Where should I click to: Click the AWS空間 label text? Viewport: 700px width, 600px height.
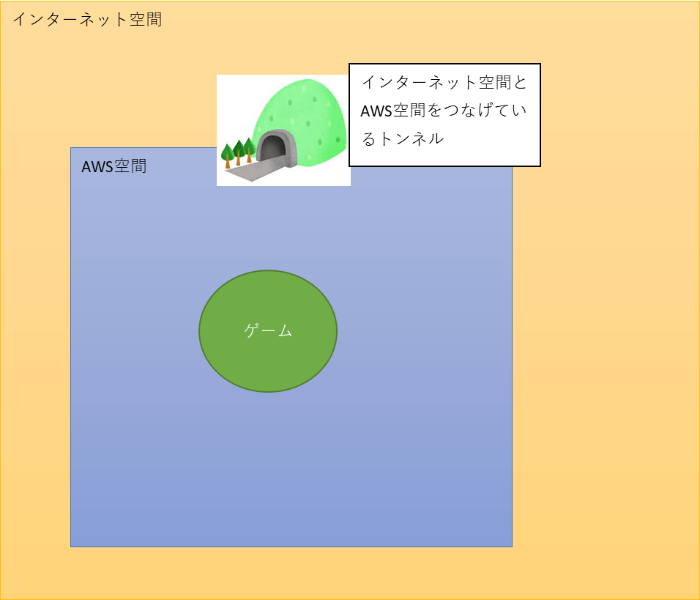[x=113, y=166]
